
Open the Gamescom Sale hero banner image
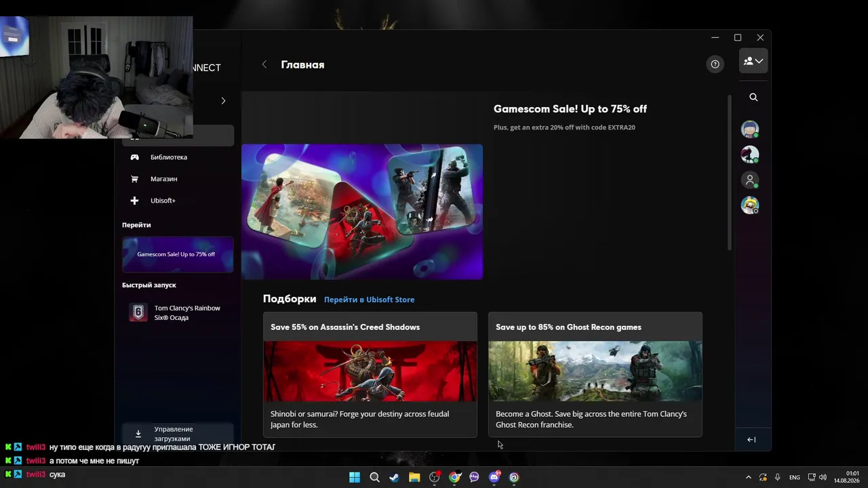click(x=362, y=211)
